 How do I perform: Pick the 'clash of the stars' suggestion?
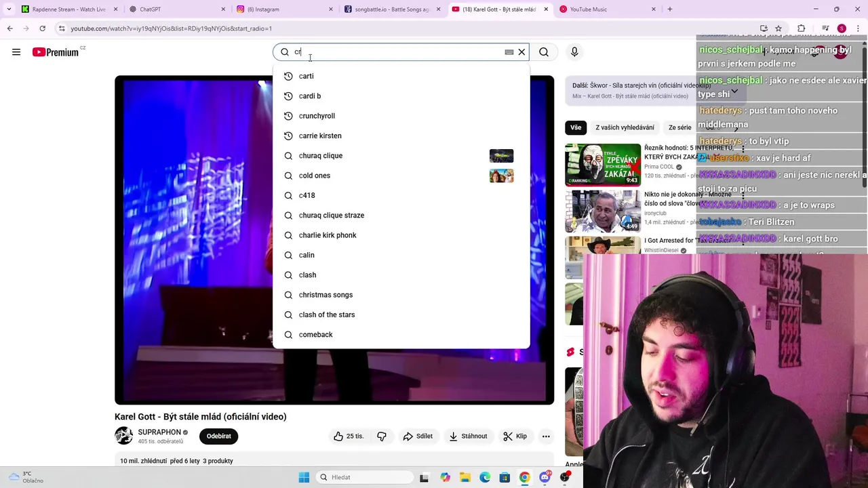tap(401, 314)
